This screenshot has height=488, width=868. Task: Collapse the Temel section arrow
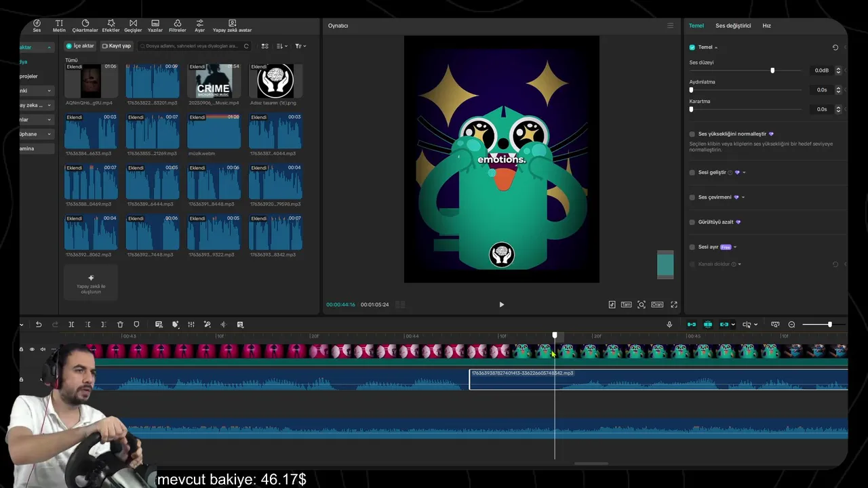tap(716, 47)
